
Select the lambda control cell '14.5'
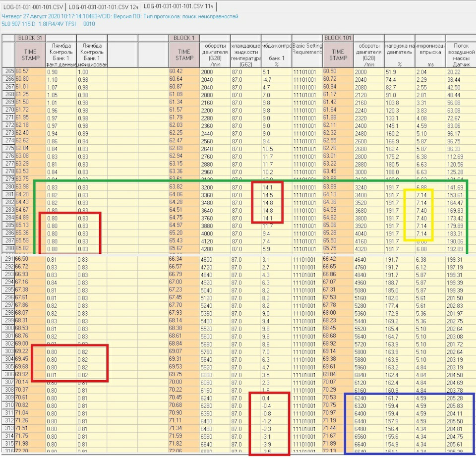coord(276,195)
